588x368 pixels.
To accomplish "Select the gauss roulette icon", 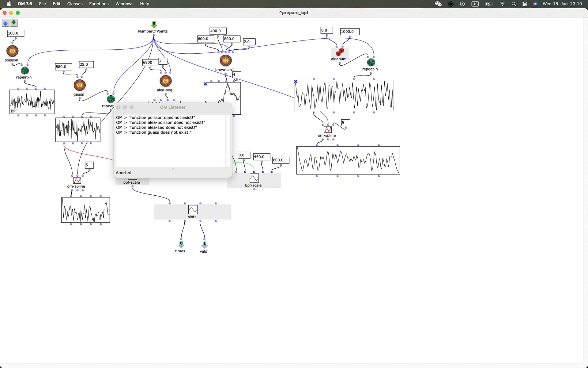I will point(80,85).
